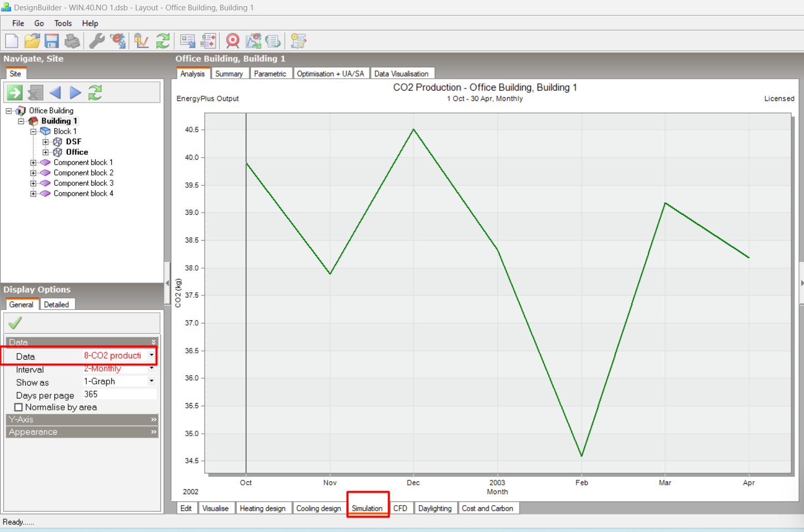Click the New file blank page icon
The image size is (804, 532).
[11, 40]
